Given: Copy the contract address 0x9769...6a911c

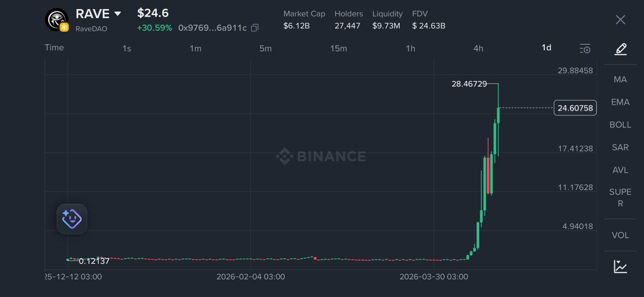Looking at the screenshot, I should click(x=255, y=27).
